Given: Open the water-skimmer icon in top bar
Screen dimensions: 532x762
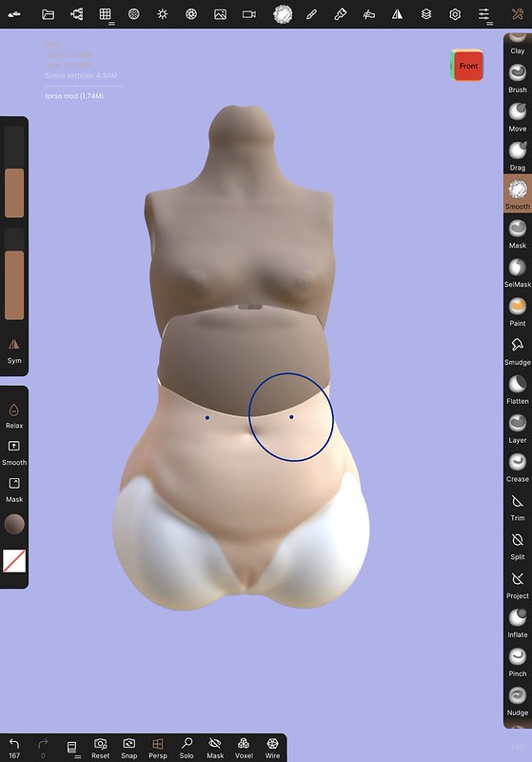Looking at the screenshot, I should 369,14.
